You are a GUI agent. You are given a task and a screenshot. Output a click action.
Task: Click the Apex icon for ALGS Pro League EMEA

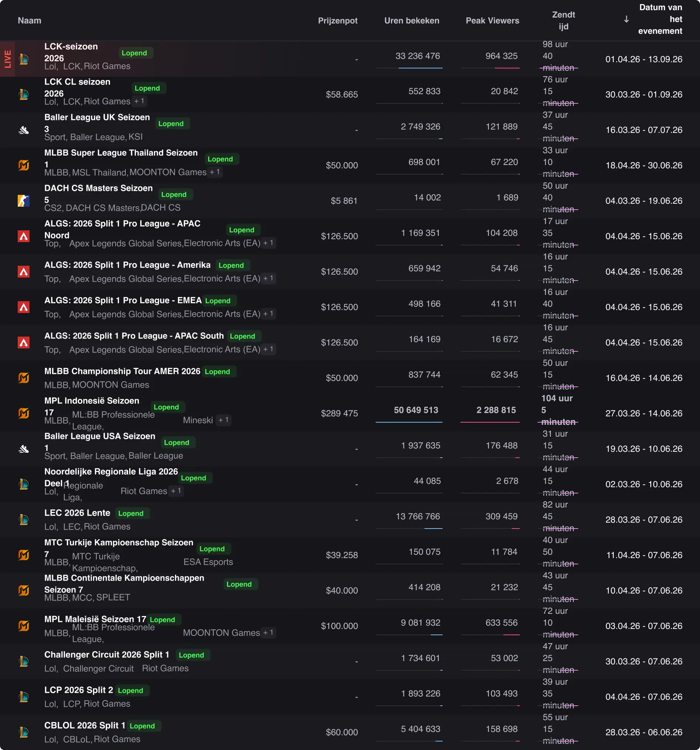point(24,307)
